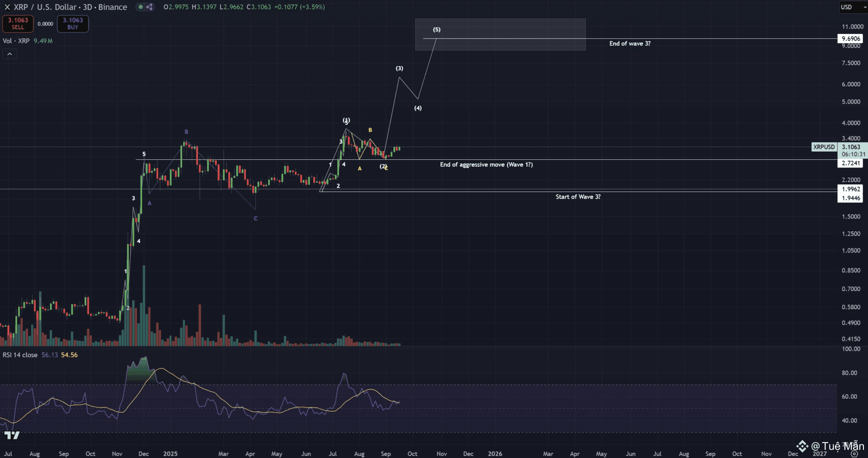
Task: Click the 1.9446 price line label
Action: tap(851, 198)
